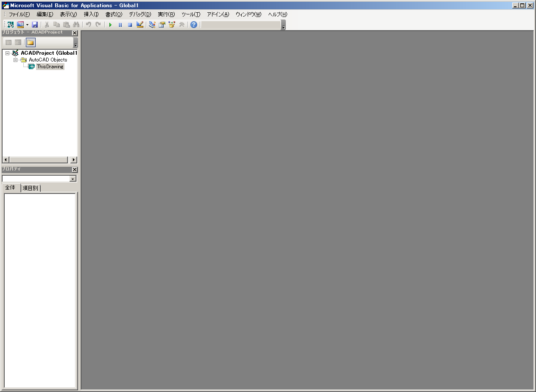The image size is (536, 392).
Task: Click the ACADProject project node icon
Action: point(15,53)
